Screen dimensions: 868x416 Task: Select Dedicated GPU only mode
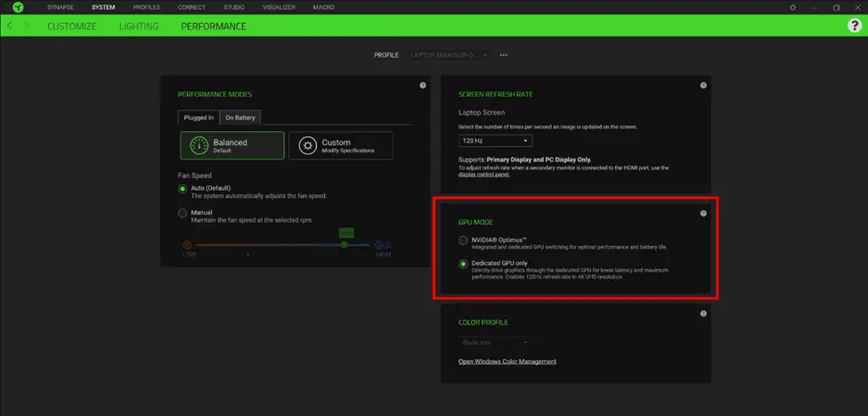tap(463, 264)
